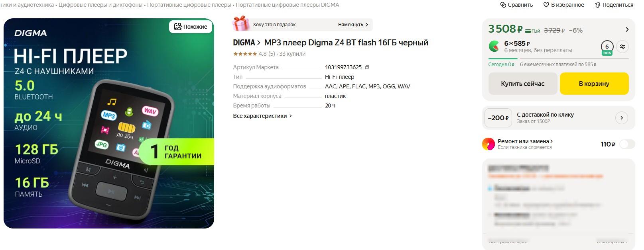
Task: Add the player to cart with В корзину
Action: click(594, 84)
